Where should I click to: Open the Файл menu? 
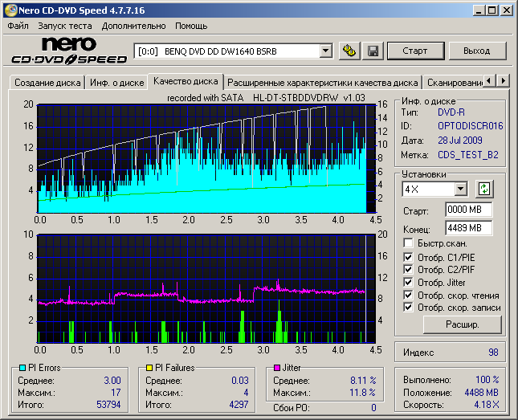click(18, 26)
